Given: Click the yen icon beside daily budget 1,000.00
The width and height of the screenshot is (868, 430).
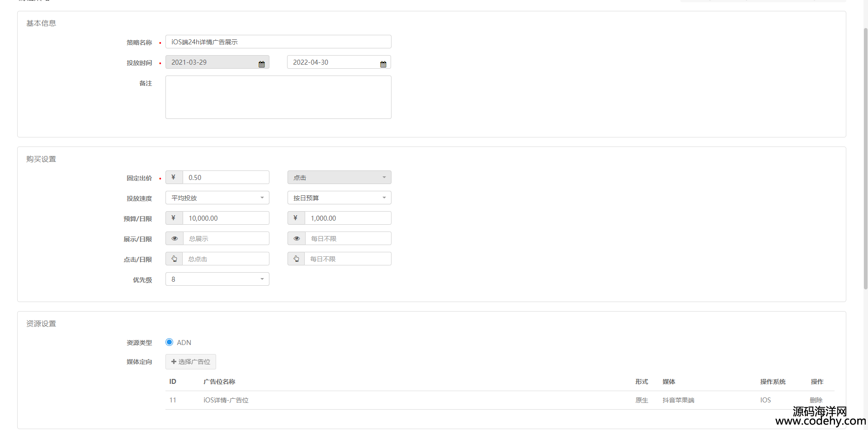Looking at the screenshot, I should [296, 218].
